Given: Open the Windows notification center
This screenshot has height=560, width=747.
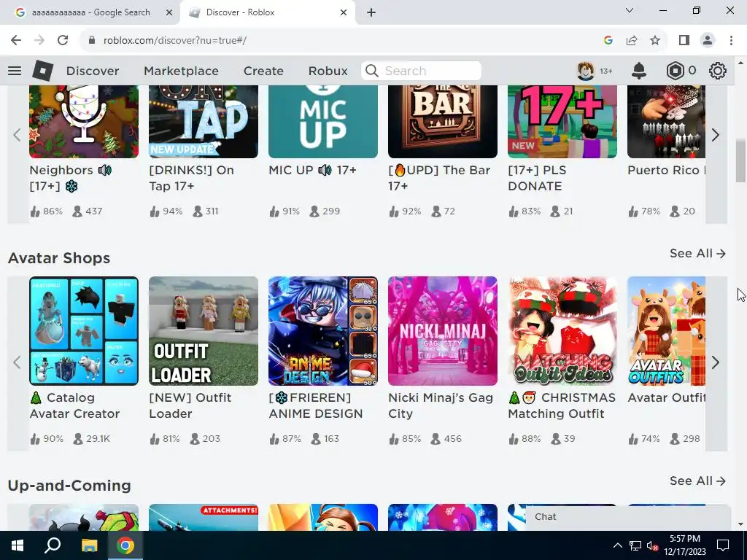Looking at the screenshot, I should [x=723, y=545].
